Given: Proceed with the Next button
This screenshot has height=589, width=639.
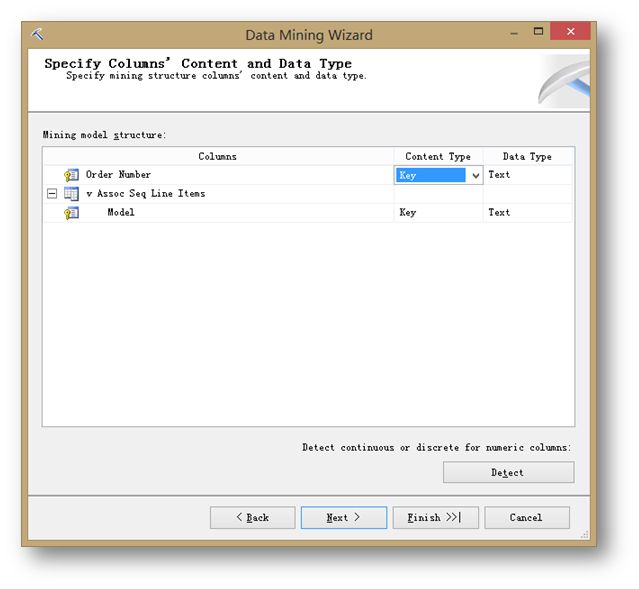Looking at the screenshot, I should pyautogui.click(x=344, y=518).
